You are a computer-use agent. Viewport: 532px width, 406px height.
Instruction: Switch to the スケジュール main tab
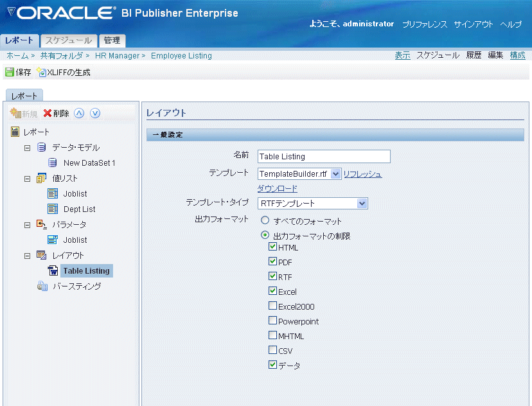tap(69, 40)
